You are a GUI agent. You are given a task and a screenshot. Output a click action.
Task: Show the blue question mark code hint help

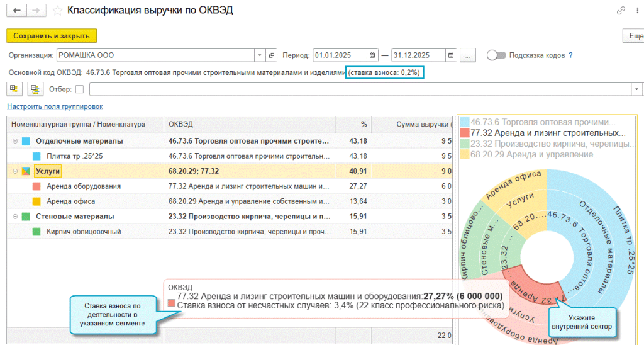(570, 55)
